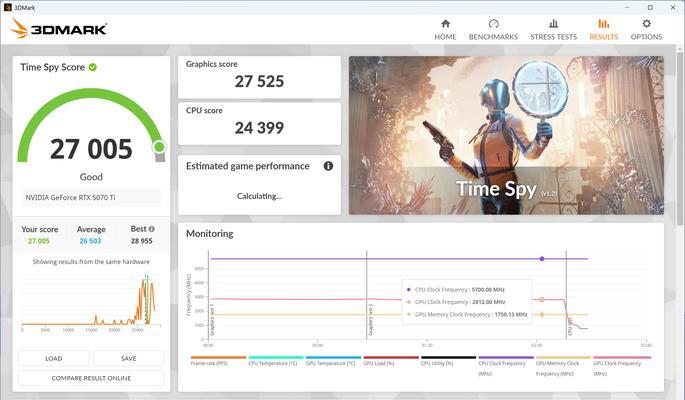This screenshot has height=400, width=685.
Task: Click the green validation checkmark icon
Action: [x=93, y=67]
